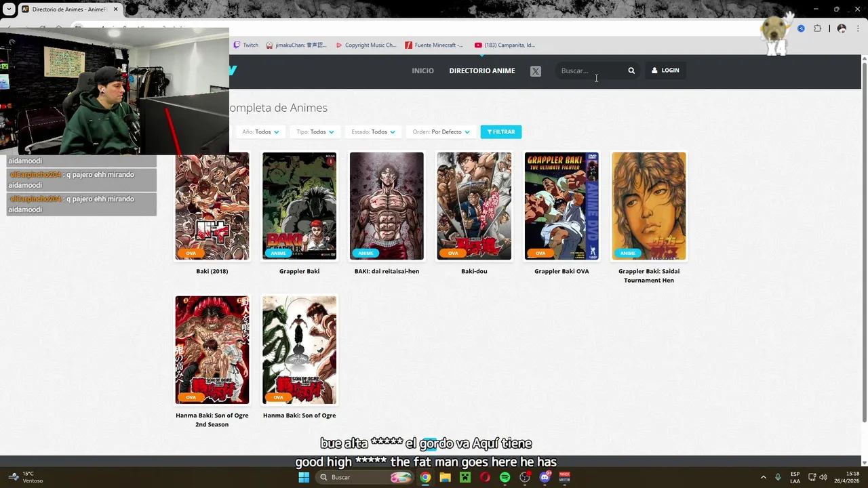Screen dimensions: 868x488
Task: Open the jimakuChan bookmark
Action: (296, 45)
